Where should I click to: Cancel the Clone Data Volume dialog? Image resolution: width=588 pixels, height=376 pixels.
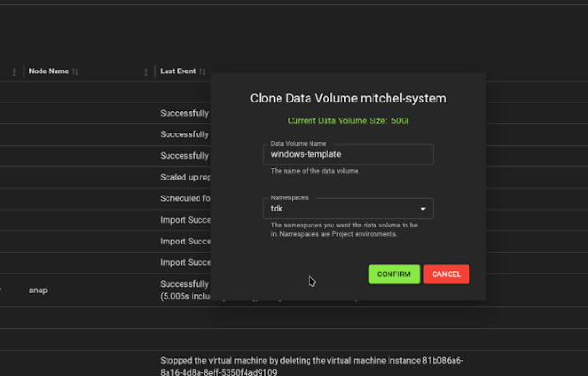click(x=446, y=274)
